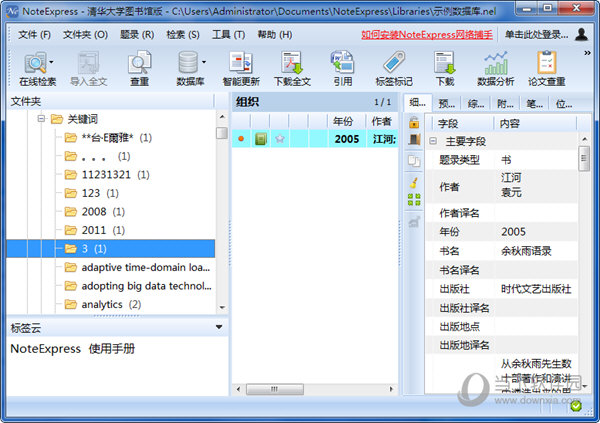Click the 智能更新 smart update icon

tap(241, 69)
